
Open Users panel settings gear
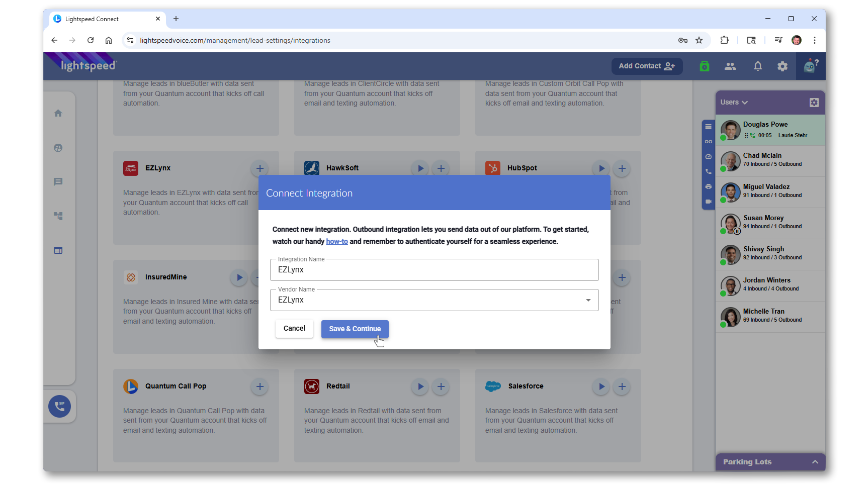[x=814, y=103]
